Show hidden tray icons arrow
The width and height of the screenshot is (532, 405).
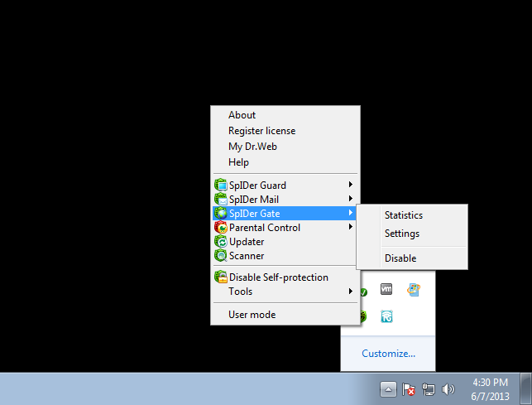[388, 389]
